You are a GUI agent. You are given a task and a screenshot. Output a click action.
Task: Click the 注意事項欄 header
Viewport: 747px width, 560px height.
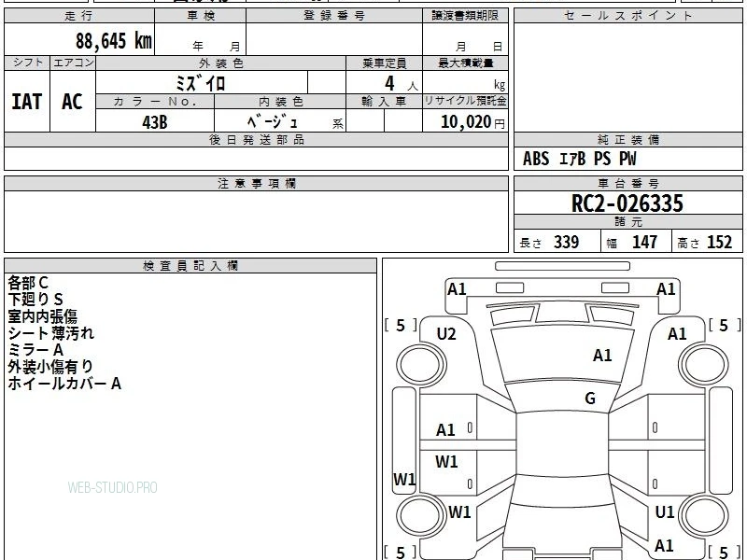pos(256,183)
